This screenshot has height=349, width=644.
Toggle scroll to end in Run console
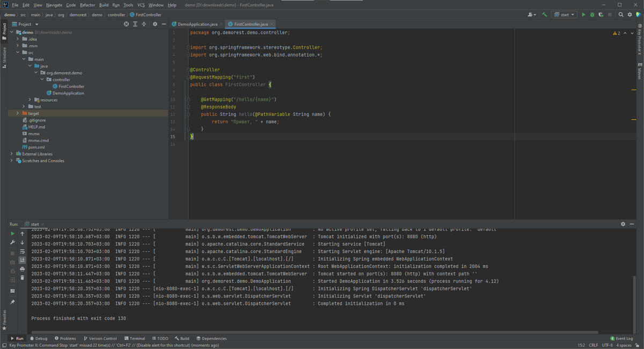[22, 260]
